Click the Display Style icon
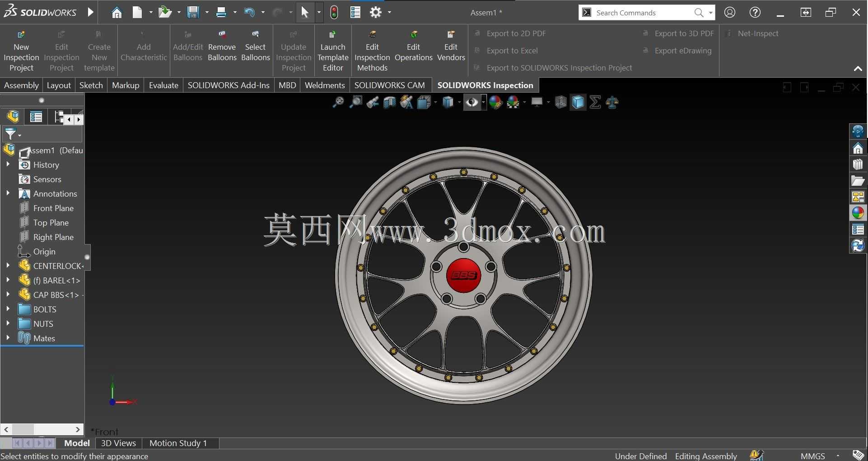Viewport: 868px width, 461px height. [448, 103]
